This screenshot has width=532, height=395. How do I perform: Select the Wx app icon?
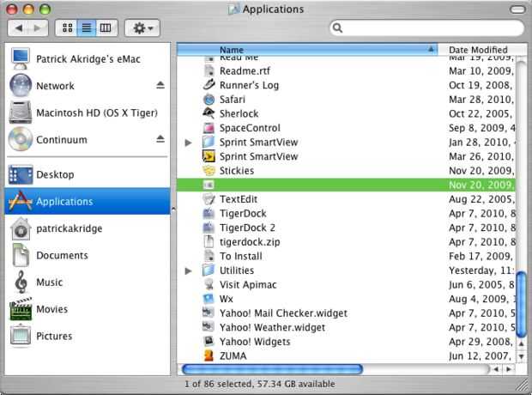click(209, 299)
